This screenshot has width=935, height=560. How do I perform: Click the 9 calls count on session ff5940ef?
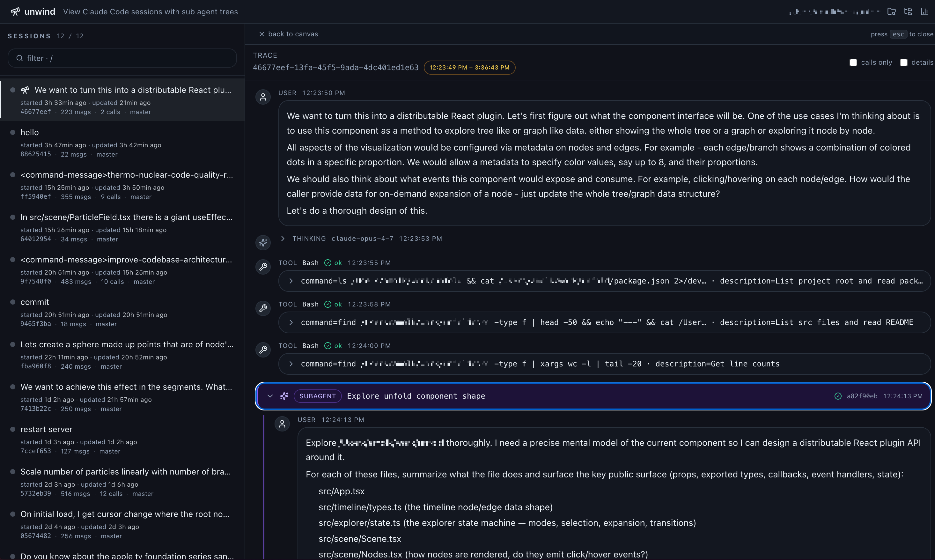coord(111,197)
